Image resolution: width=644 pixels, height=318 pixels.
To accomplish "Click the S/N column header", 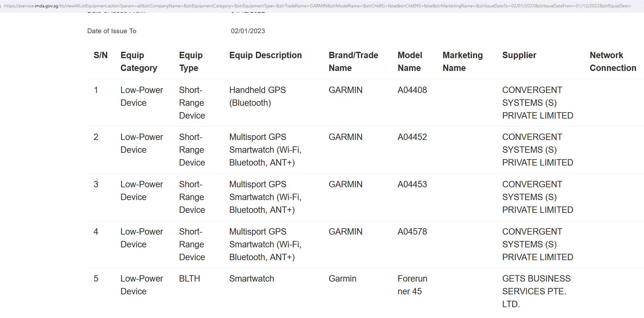I will (101, 55).
